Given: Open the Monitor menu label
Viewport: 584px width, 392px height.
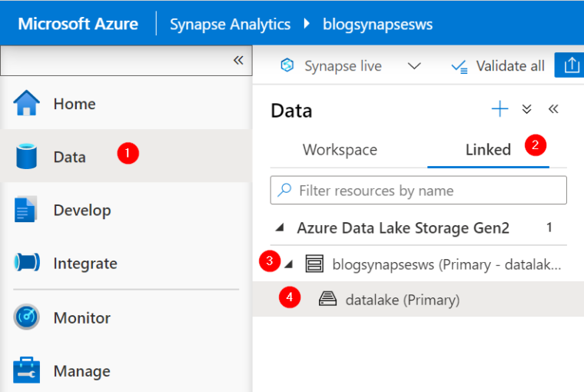Looking at the screenshot, I should coord(82,318).
